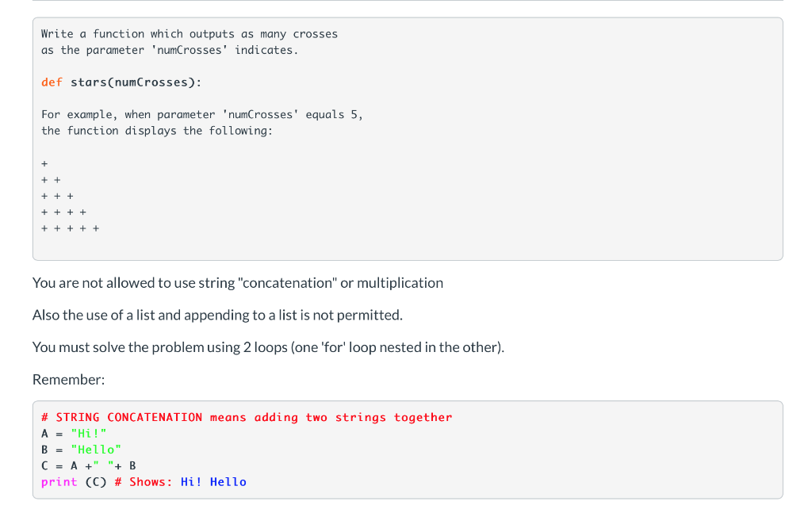
Task: Click the sentence forbidding string concatenation or multiplication
Action: pyautogui.click(x=238, y=283)
